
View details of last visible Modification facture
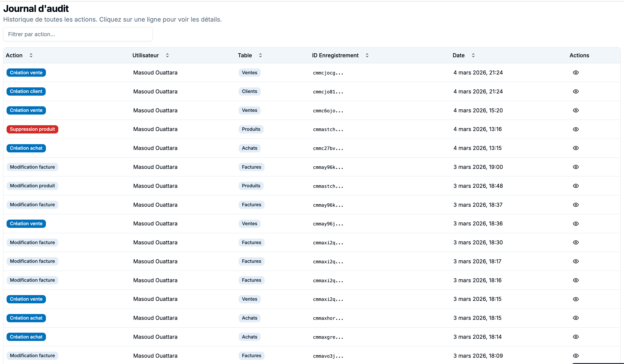tap(575, 356)
